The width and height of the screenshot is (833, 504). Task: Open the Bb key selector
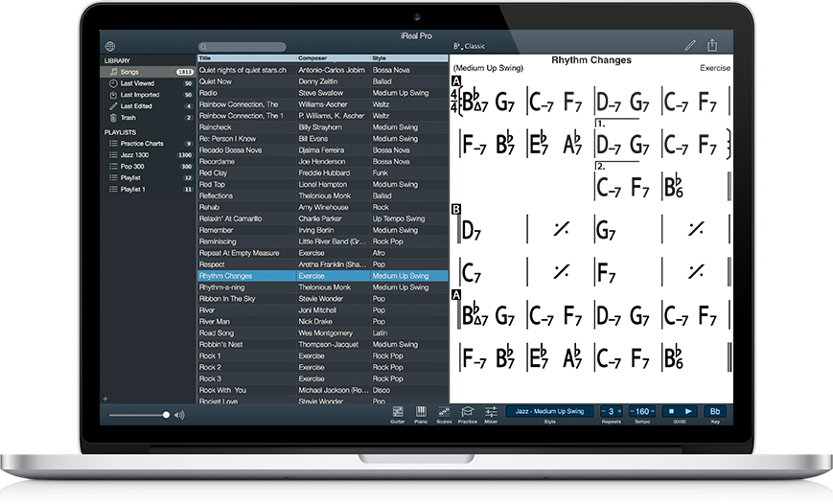[x=714, y=411]
